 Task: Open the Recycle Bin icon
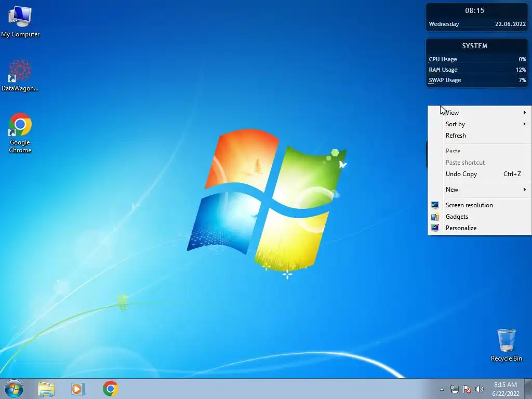coord(506,345)
